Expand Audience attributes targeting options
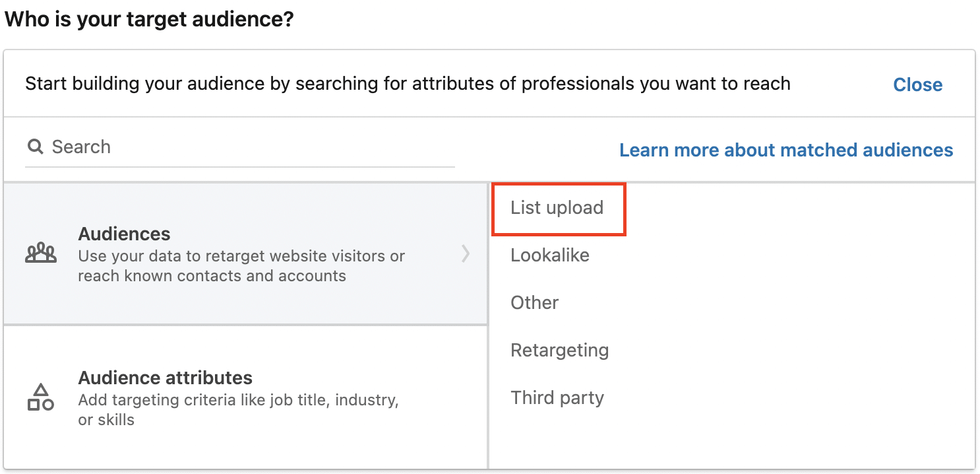 (244, 396)
